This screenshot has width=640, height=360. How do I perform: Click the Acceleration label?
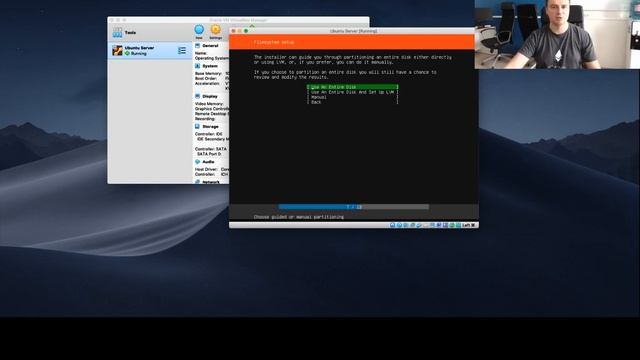tap(207, 83)
